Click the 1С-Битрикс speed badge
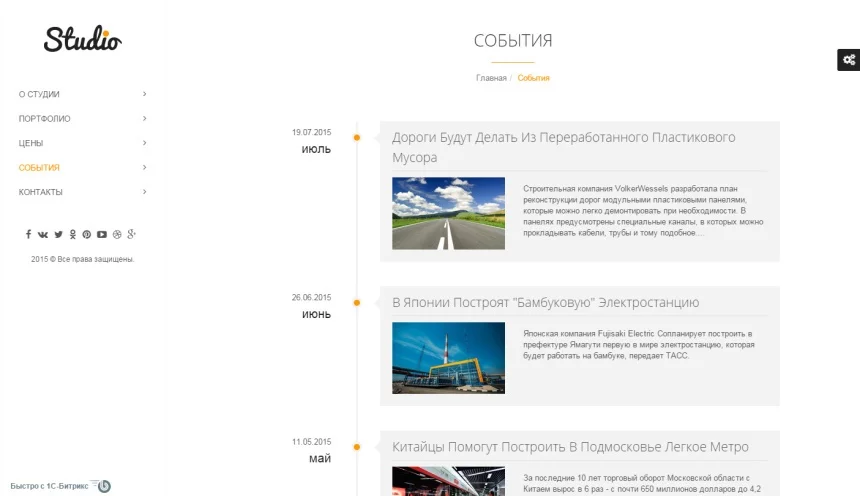860x496 pixels. click(61, 486)
